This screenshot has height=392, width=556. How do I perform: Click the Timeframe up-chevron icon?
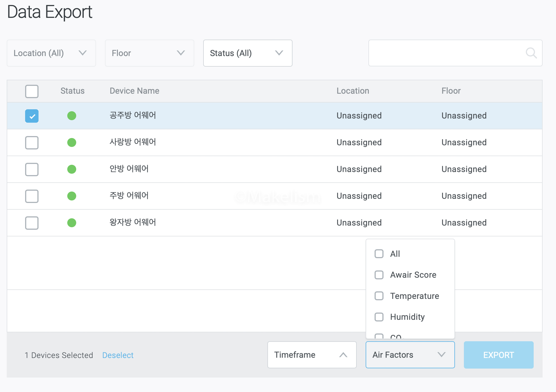tap(343, 355)
